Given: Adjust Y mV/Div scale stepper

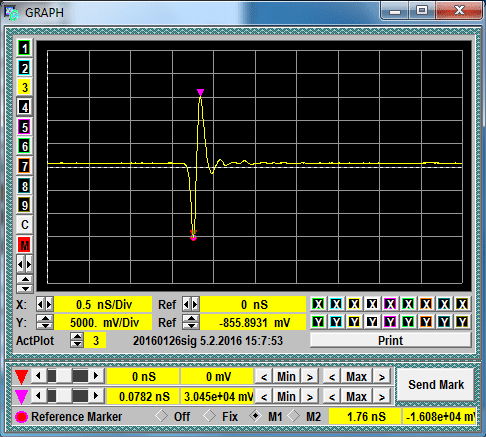Looking at the screenshot, I should click(x=45, y=322).
